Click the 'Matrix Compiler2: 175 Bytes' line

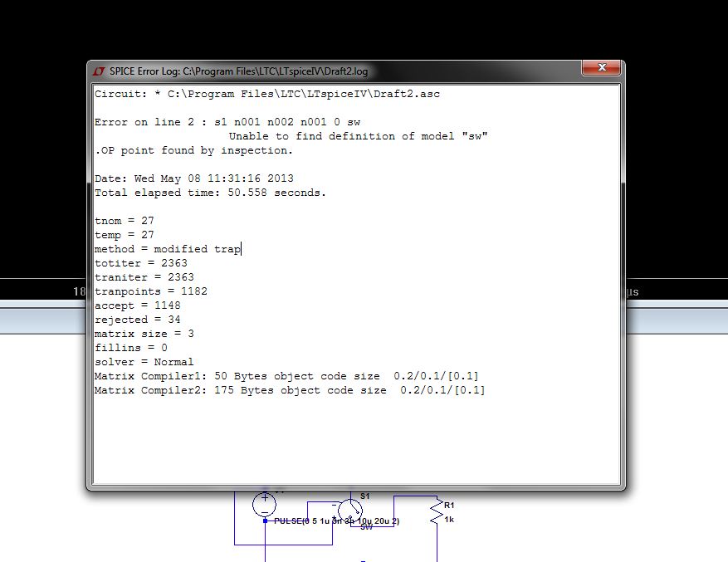tap(290, 390)
